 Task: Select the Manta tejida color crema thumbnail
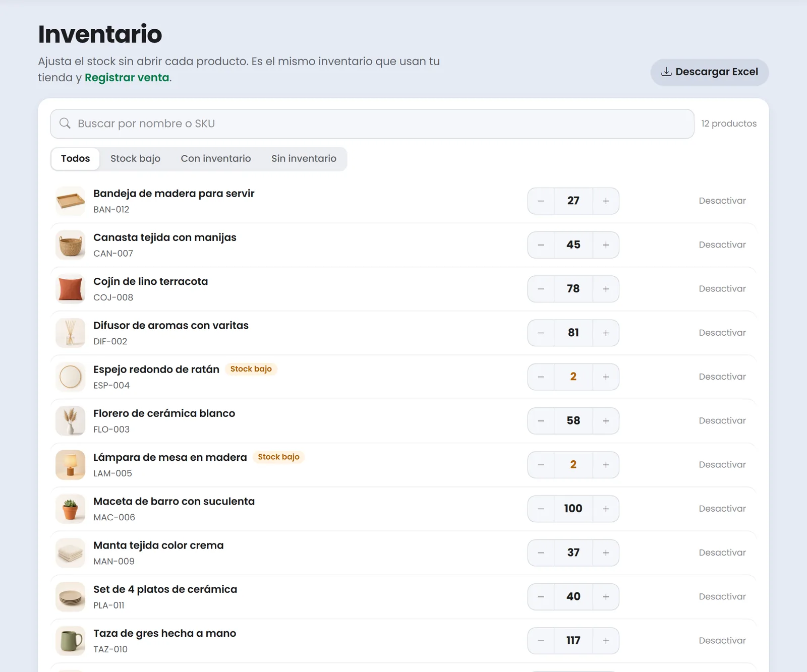(71, 553)
